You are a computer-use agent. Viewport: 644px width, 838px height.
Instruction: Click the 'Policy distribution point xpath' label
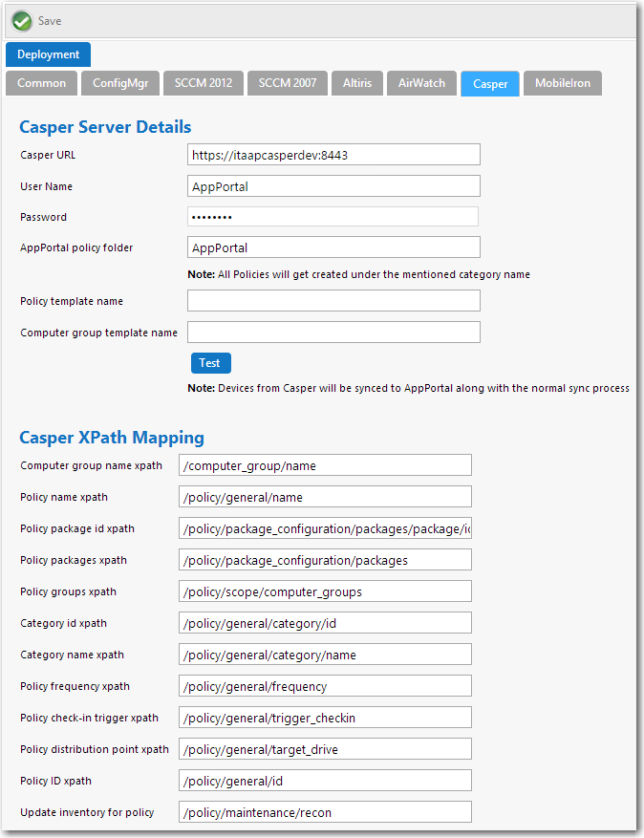[95, 749]
